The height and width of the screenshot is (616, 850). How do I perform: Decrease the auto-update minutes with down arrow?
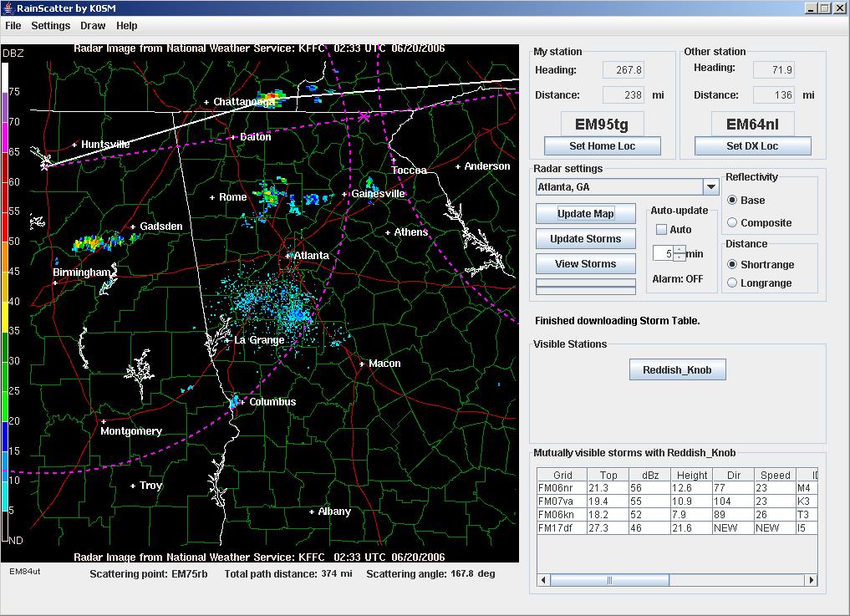click(x=679, y=257)
